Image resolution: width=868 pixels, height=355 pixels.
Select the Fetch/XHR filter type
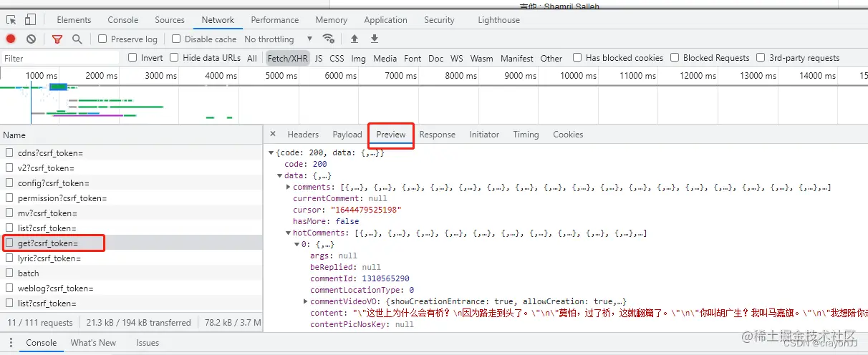coord(287,58)
